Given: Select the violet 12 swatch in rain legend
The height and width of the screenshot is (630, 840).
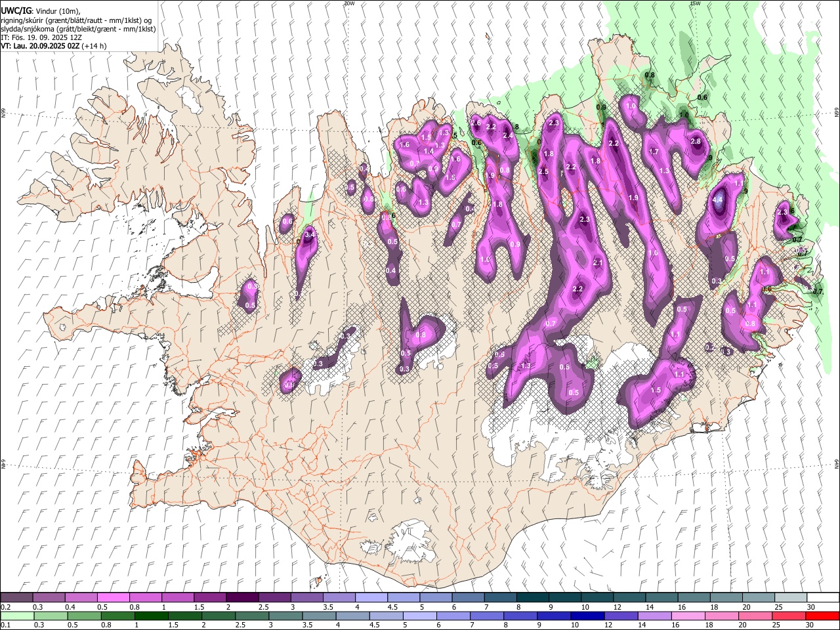Looking at the screenshot, I should [621, 616].
